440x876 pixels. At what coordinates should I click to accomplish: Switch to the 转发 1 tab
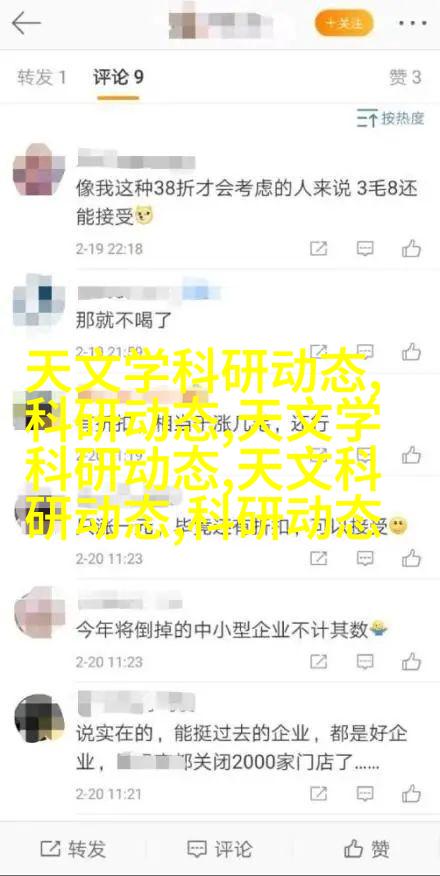pyautogui.click(x=42, y=78)
